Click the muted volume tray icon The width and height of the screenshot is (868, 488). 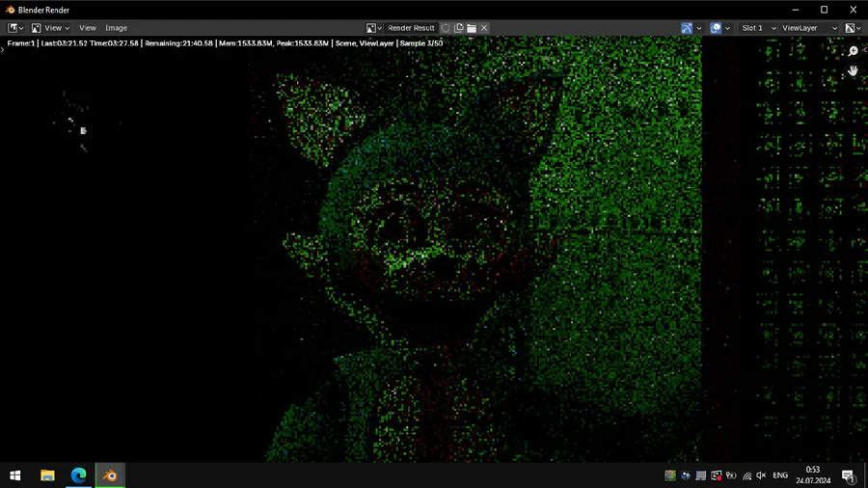pyautogui.click(x=761, y=475)
